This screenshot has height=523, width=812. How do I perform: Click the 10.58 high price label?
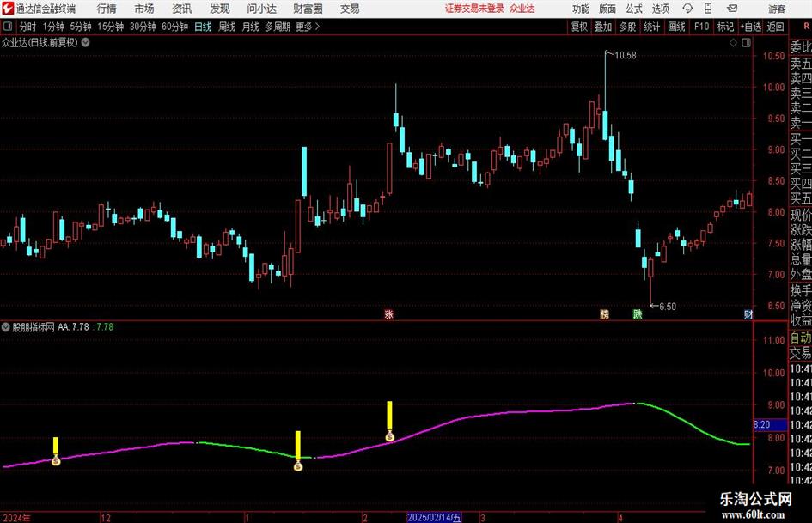point(625,56)
